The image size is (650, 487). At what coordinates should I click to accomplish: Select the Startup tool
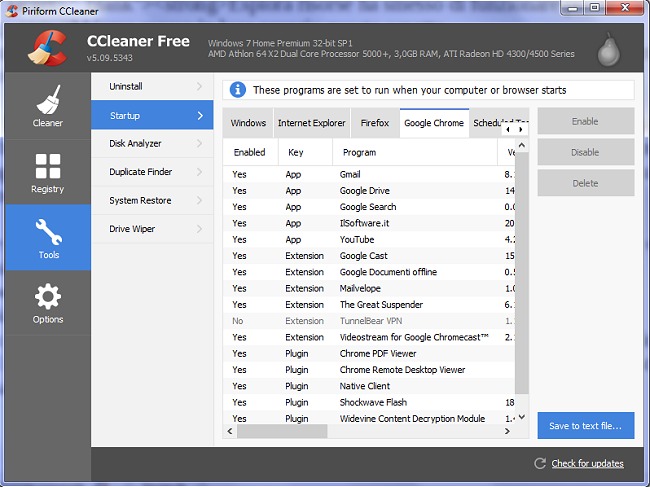pos(152,115)
